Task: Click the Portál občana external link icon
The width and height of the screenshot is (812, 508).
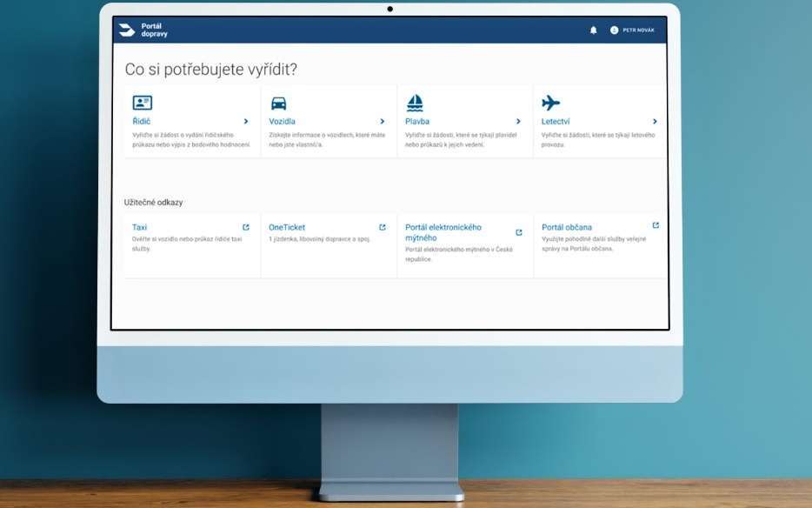Action: [656, 226]
